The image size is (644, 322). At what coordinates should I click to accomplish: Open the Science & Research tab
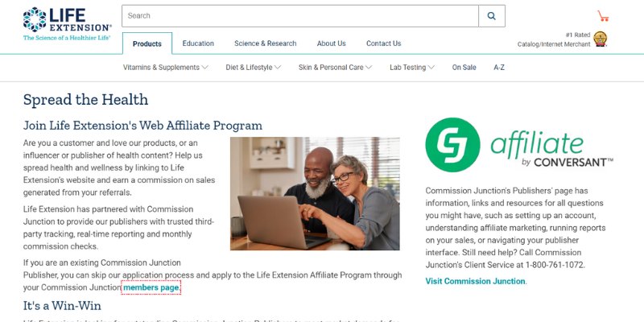(266, 43)
